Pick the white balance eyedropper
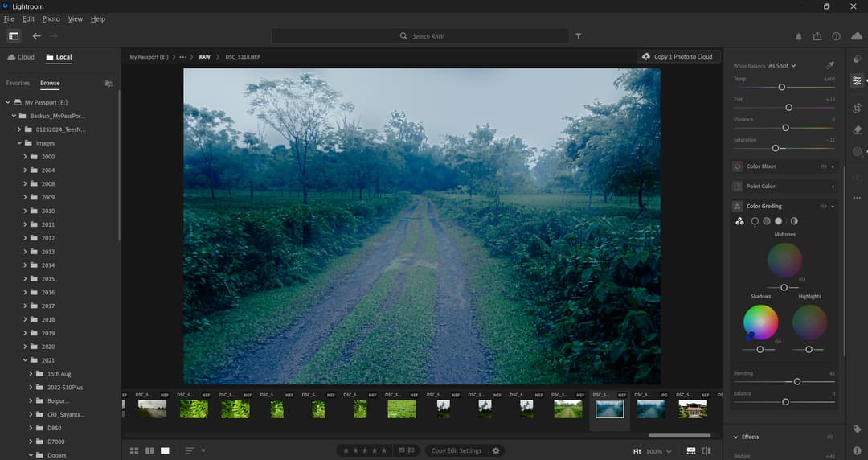This screenshot has height=460, width=868. [x=829, y=65]
